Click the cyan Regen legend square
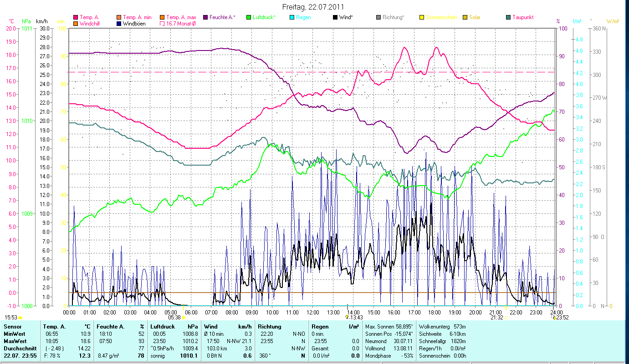 click(292, 17)
